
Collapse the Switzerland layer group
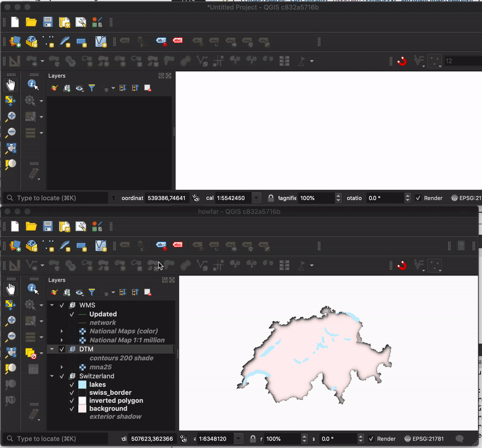(x=52, y=376)
